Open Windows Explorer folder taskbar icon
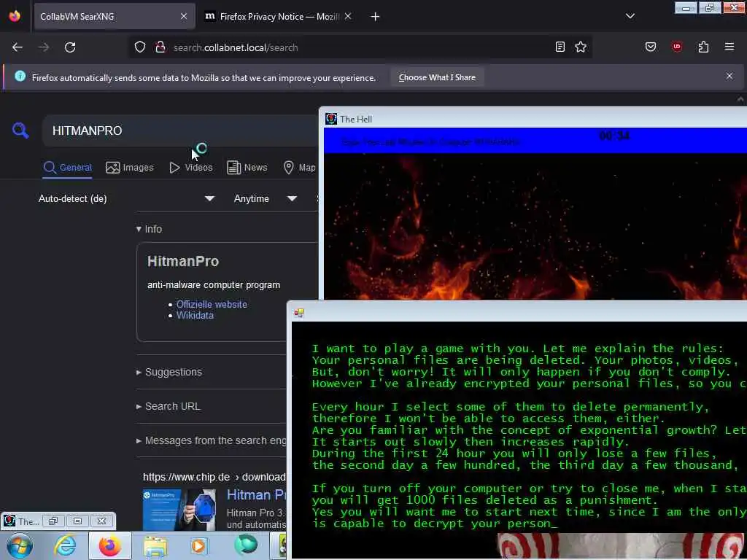Screen dimensions: 747x560 tap(155, 546)
